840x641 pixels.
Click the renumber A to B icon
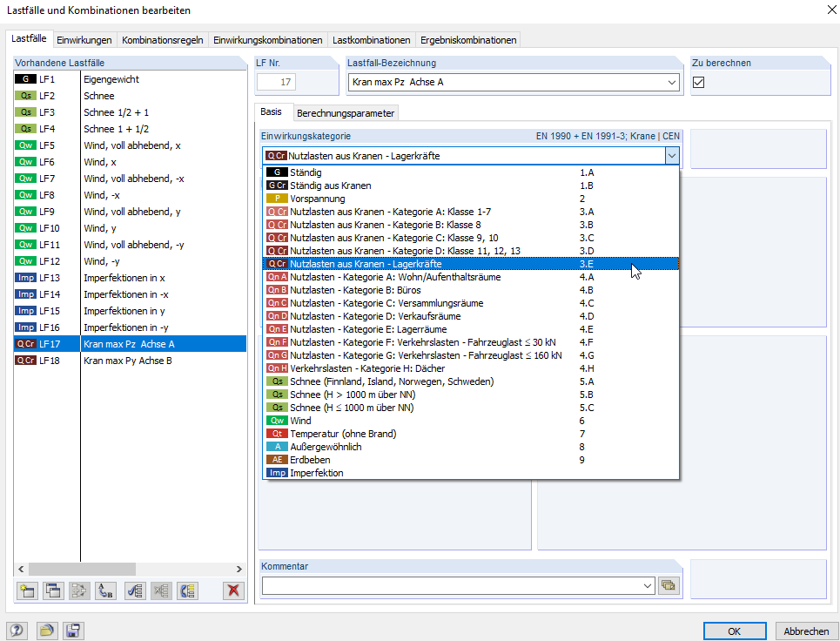pos(105,590)
